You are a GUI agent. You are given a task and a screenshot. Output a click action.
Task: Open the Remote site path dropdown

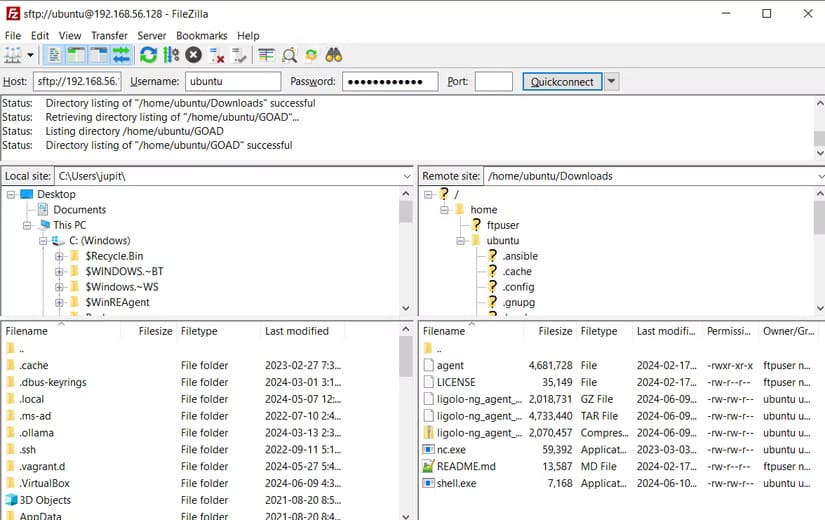[x=818, y=176]
